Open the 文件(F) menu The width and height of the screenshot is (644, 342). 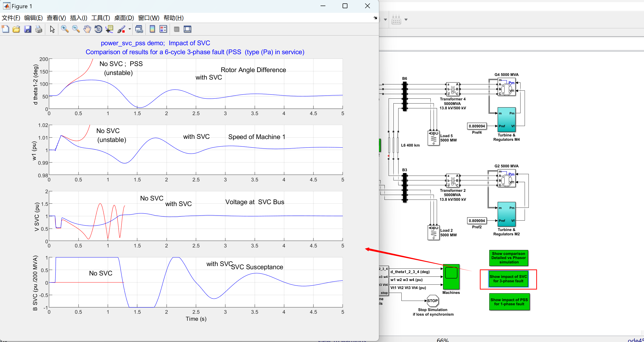click(x=11, y=18)
